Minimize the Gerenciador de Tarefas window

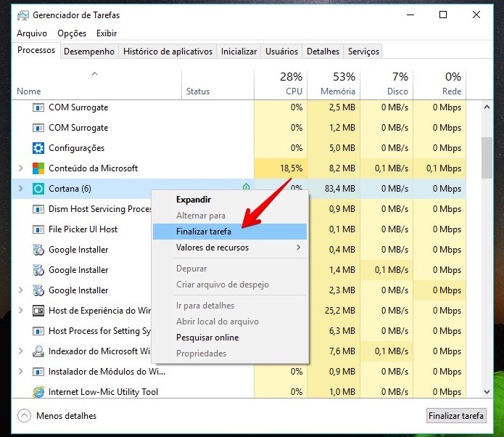pyautogui.click(x=410, y=15)
